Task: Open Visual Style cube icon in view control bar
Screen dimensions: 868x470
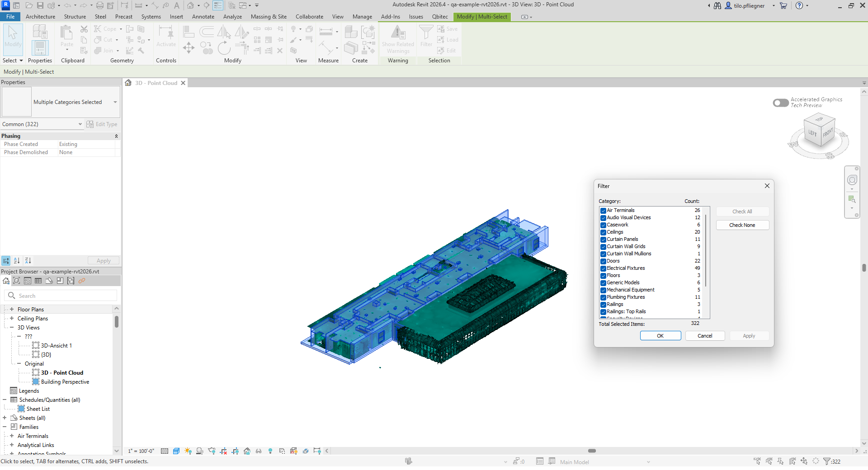Action: [176, 451]
